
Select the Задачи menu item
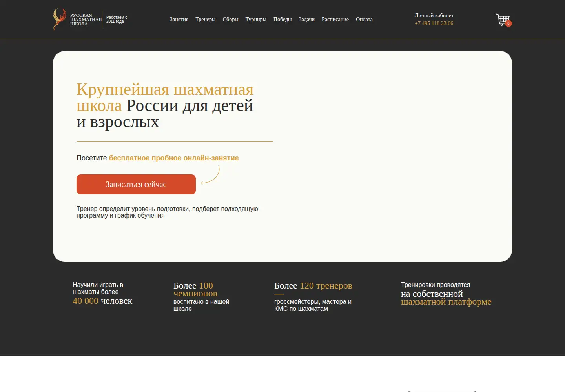tap(306, 19)
